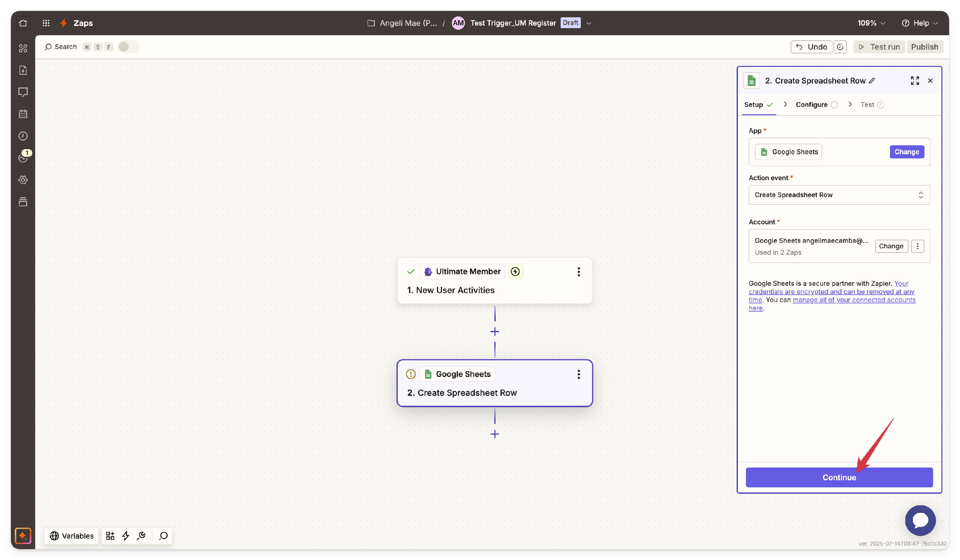Select the Create Spreadsheet Row step card
The image size is (960, 560).
coord(494,383)
